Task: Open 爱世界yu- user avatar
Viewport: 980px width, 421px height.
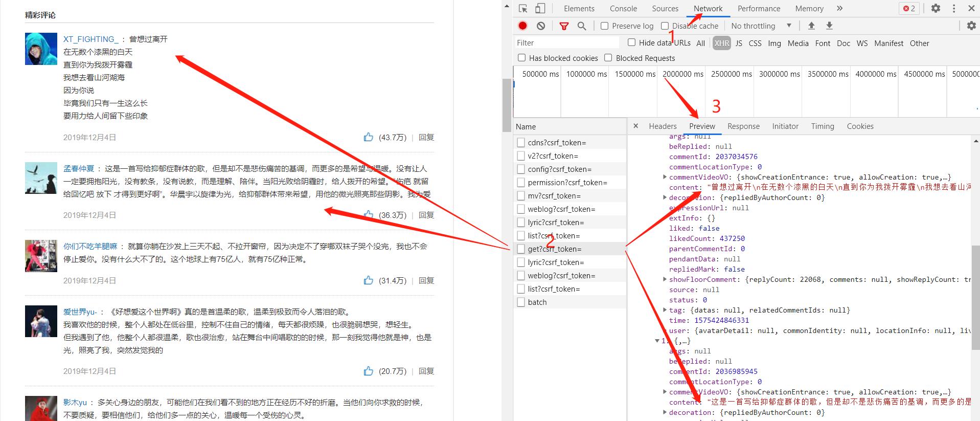Action: [41, 321]
